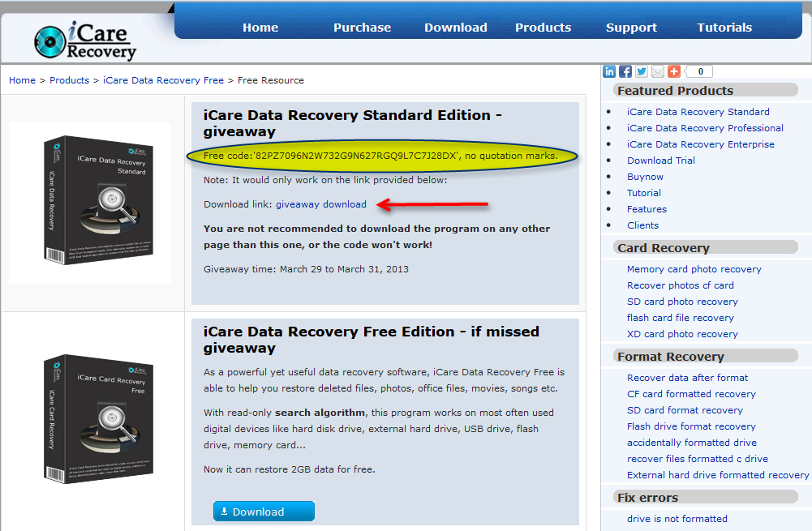This screenshot has height=531, width=812.
Task: Open iCare Data Recovery Professional sidebar link
Action: tap(705, 128)
